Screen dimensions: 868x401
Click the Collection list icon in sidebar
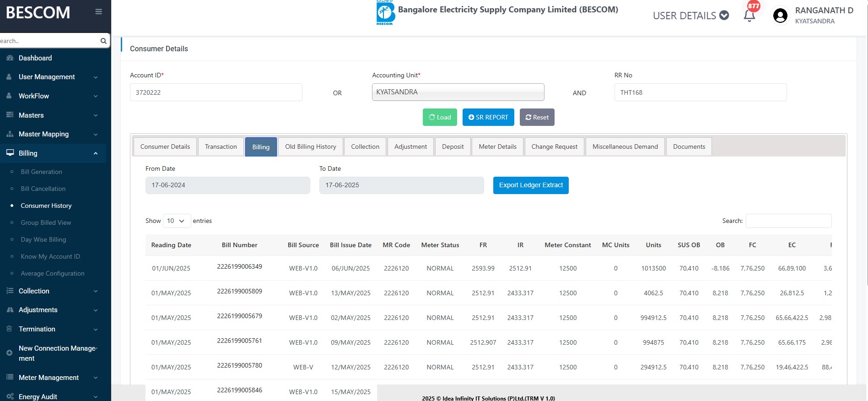10,291
